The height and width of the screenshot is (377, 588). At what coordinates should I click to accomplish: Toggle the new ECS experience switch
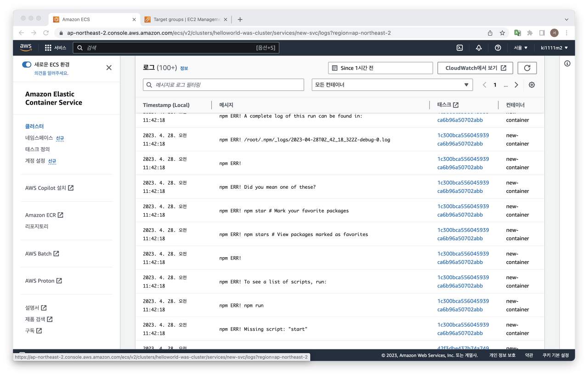[x=27, y=65]
